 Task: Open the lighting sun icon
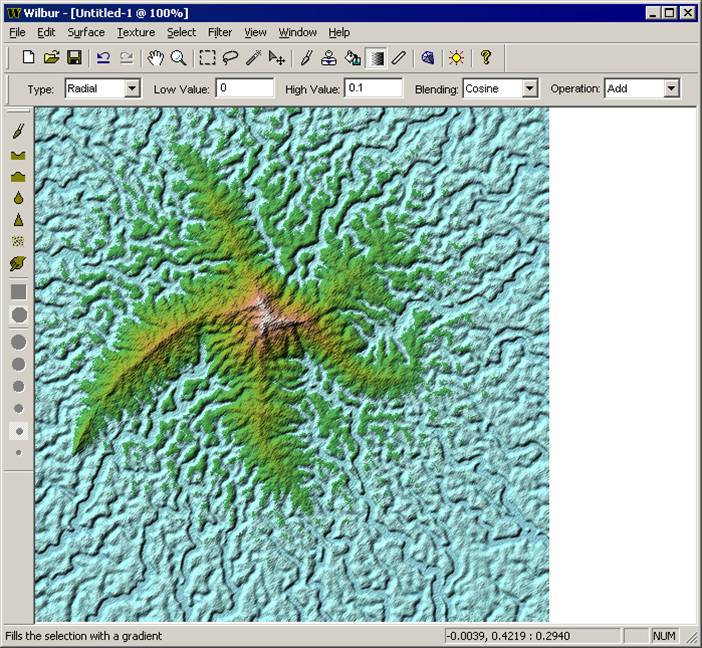click(x=456, y=58)
